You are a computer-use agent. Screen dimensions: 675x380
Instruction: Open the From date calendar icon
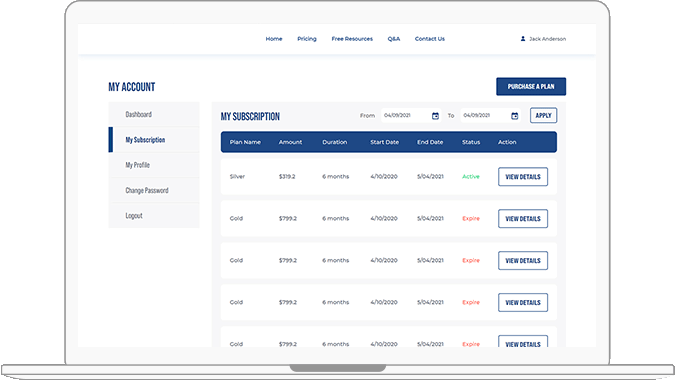[x=435, y=116]
